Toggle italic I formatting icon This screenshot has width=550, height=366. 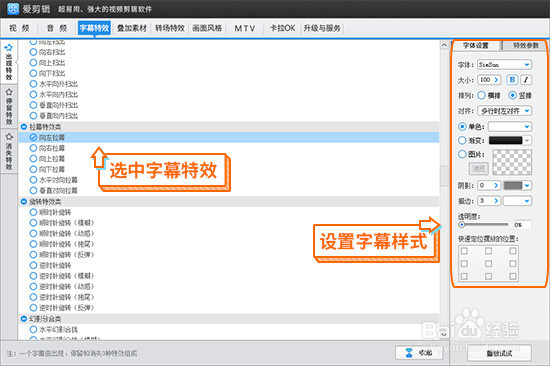click(x=526, y=80)
